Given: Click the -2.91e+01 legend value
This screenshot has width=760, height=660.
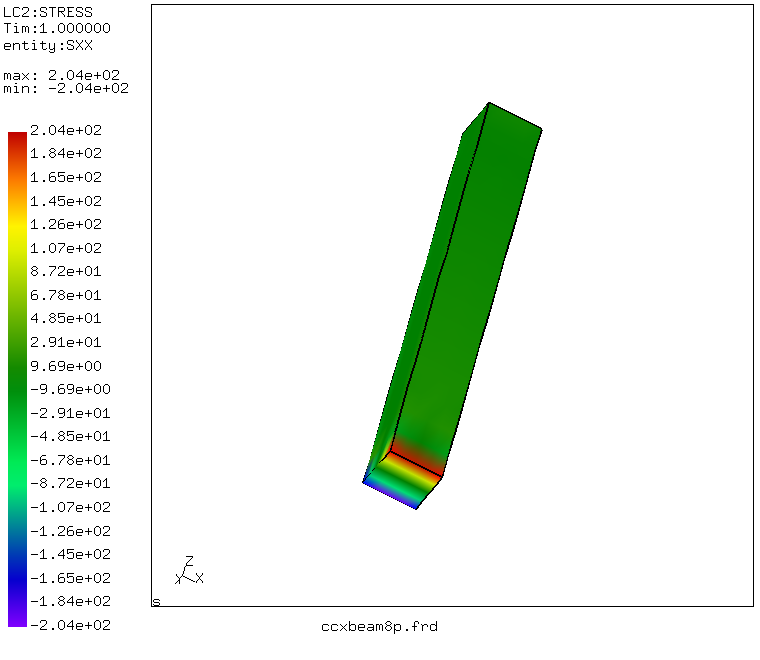Looking at the screenshot, I should (70, 413).
